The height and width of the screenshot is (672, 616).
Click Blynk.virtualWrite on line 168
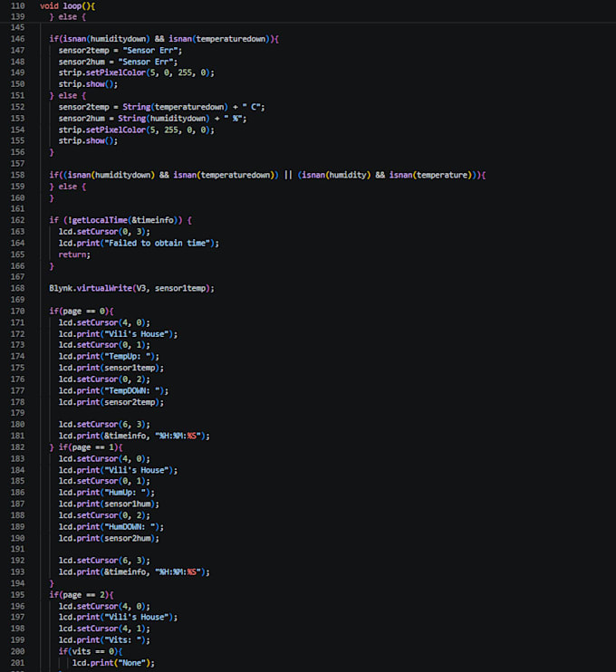[91, 288]
